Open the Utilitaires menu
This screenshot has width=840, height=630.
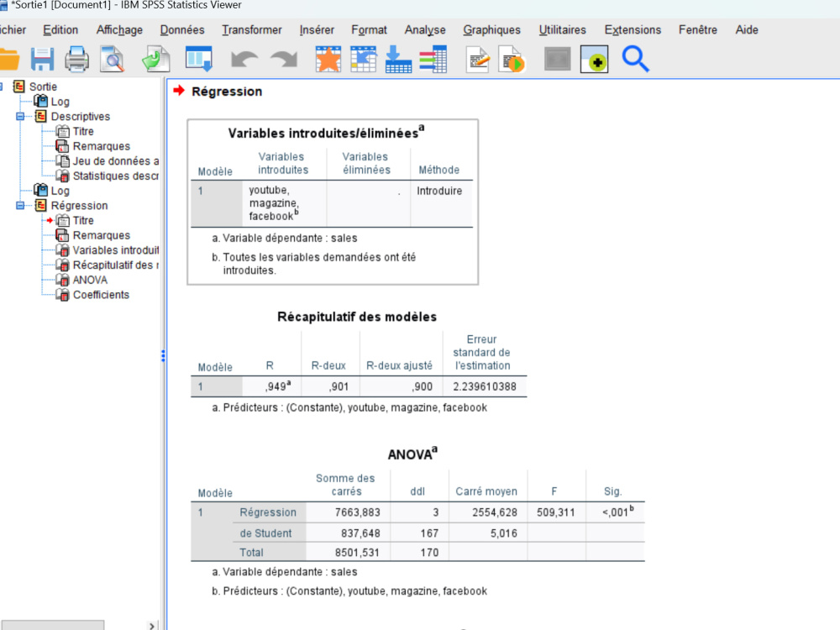coord(563,30)
